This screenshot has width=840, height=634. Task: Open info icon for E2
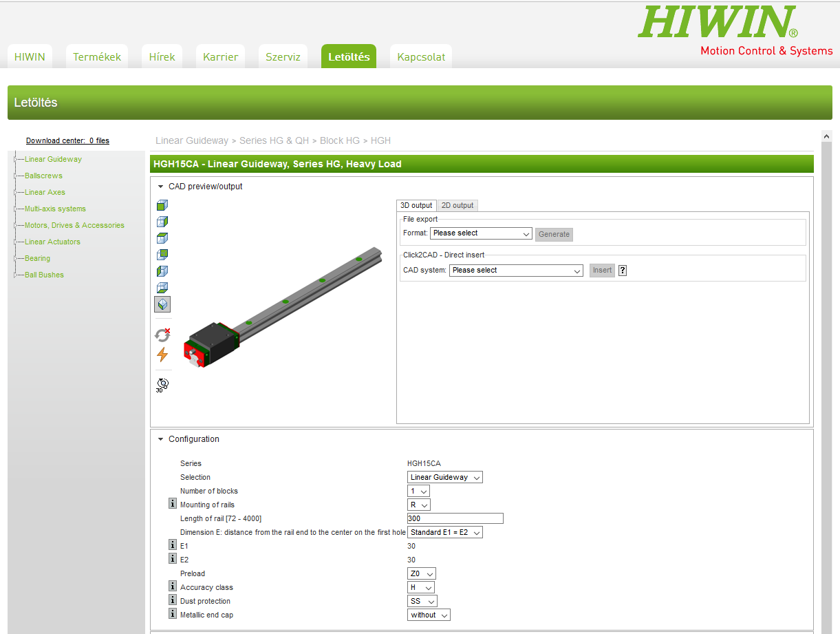tap(173, 558)
